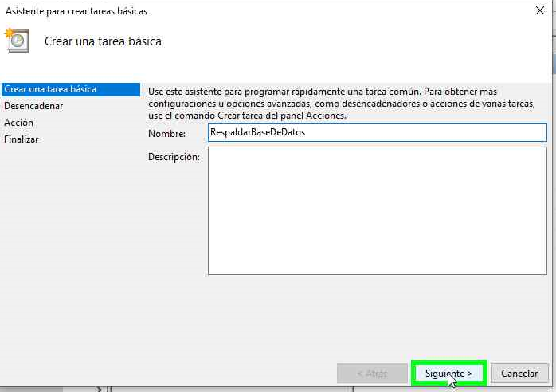Click the RespaldarBaseDeDatos text in Nombre
This screenshot has width=556, height=392.
tap(256, 133)
